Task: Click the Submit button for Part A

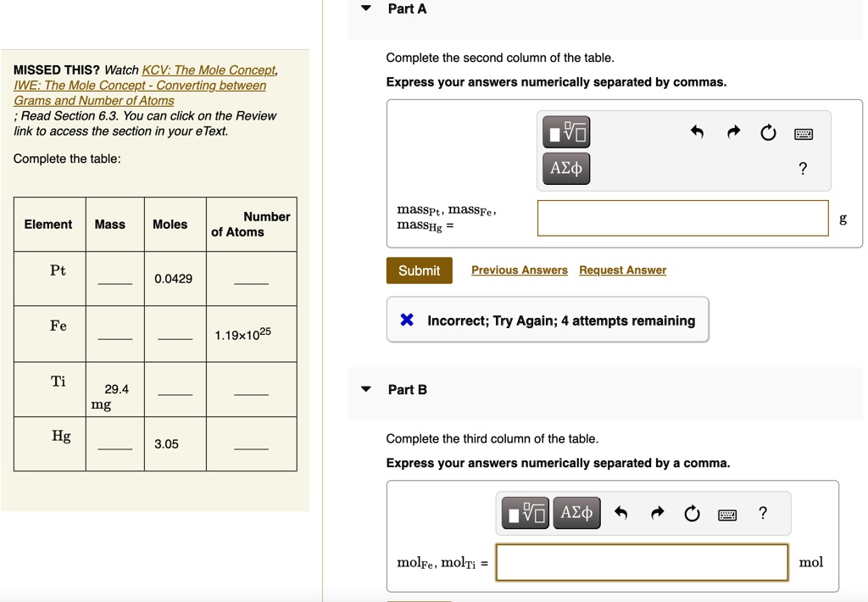Action: pos(419,270)
